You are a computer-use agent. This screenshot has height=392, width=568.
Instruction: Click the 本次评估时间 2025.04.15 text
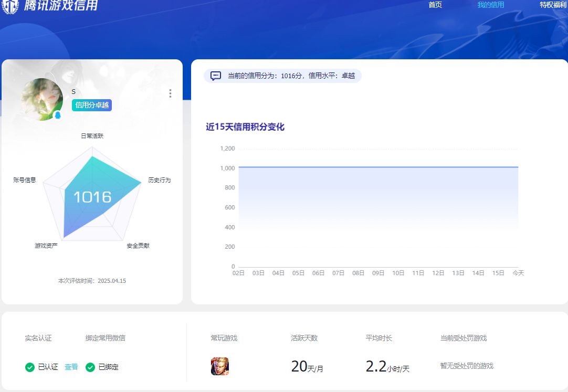[x=92, y=281]
